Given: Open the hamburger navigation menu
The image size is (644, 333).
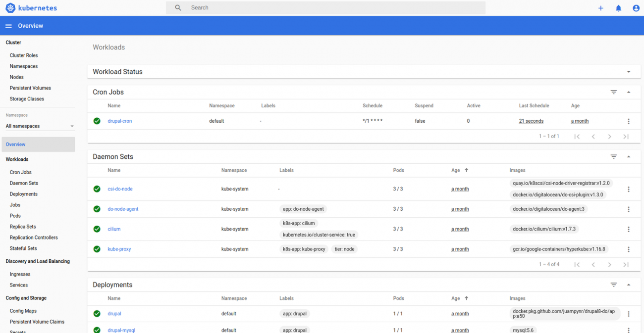Looking at the screenshot, I should 8,26.
